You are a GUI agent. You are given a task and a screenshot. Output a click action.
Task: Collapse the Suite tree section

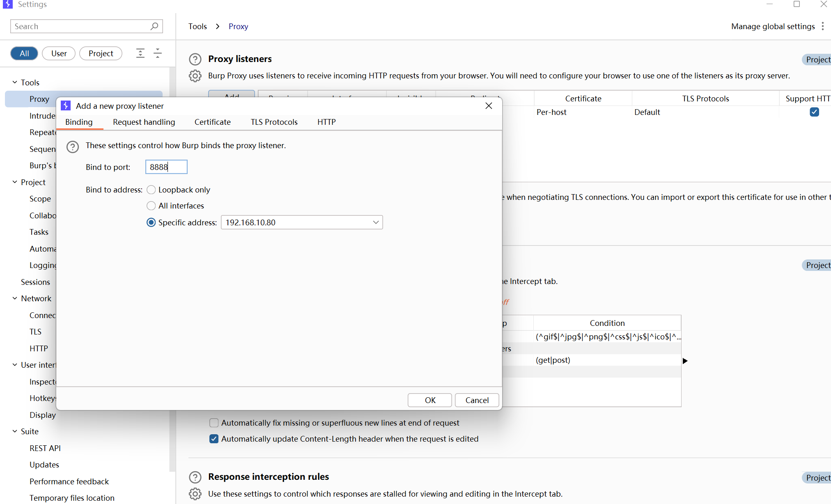pyautogui.click(x=15, y=431)
